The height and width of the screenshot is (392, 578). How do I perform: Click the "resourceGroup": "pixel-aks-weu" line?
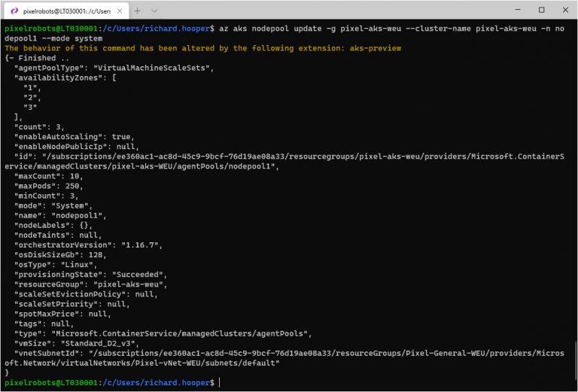[x=90, y=284]
